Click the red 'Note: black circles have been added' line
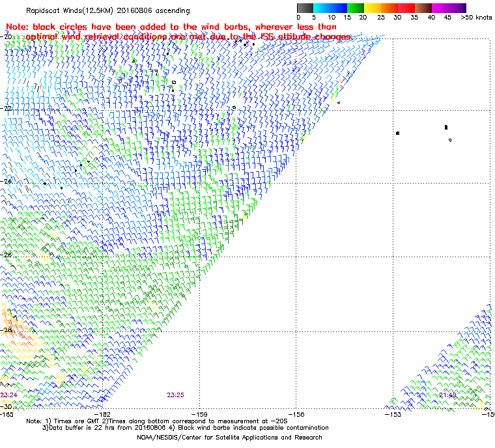495x448 pixels. pyautogui.click(x=171, y=27)
